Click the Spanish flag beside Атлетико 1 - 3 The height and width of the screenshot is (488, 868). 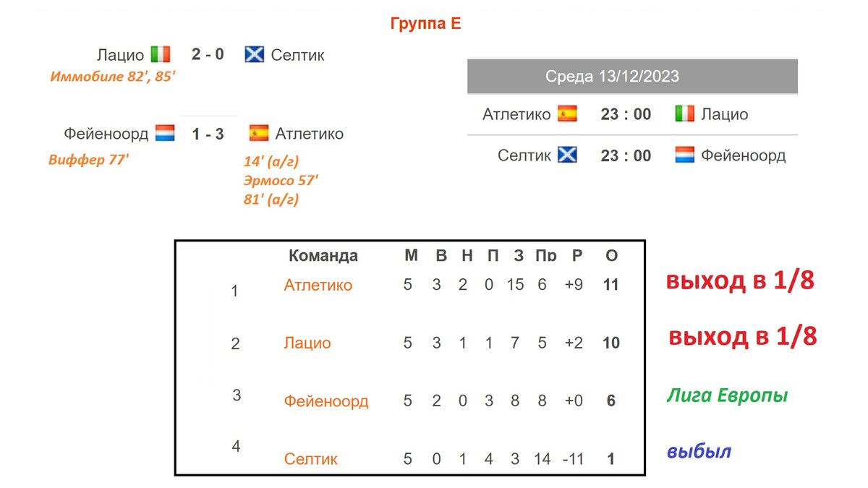pyautogui.click(x=259, y=133)
